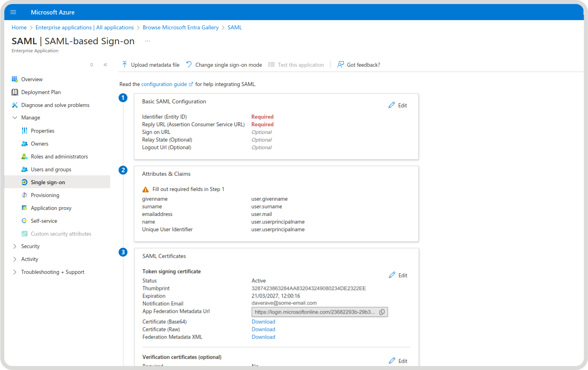This screenshot has width=588, height=370.
Task: Expand the Troubleshooting + Support section
Action: (x=15, y=272)
